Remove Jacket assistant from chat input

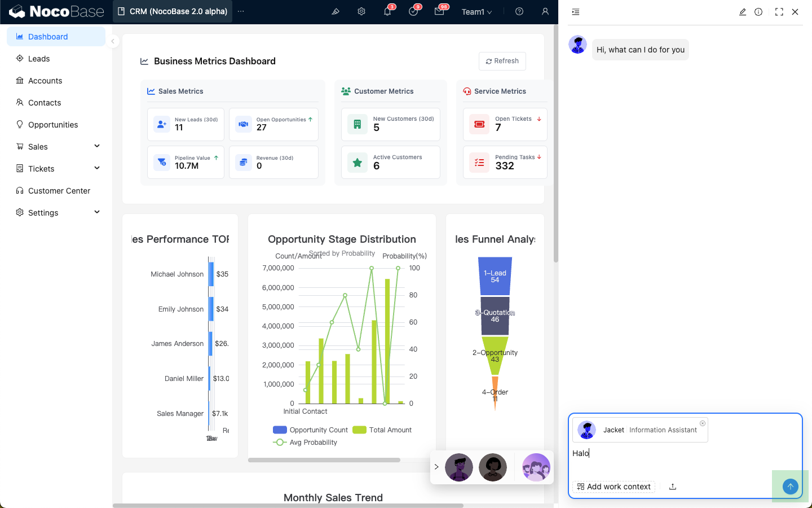coord(702,423)
